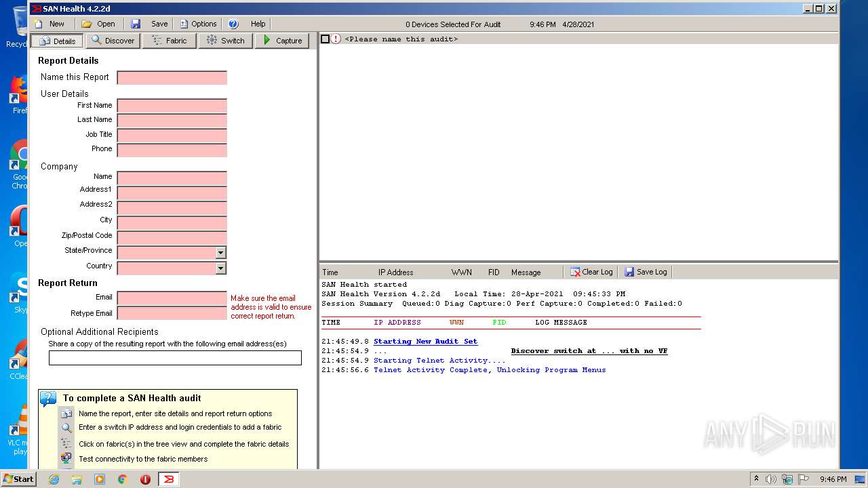Viewport: 868px width, 488px height.
Task: Click the Help toolbar question icon
Action: point(234,24)
